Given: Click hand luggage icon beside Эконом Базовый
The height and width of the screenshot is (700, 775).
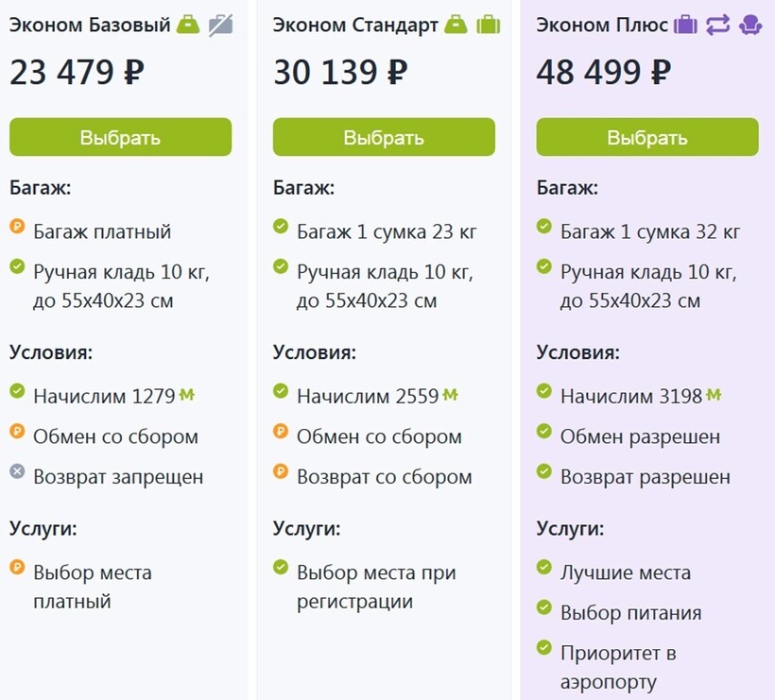Looking at the screenshot, I should point(188,26).
